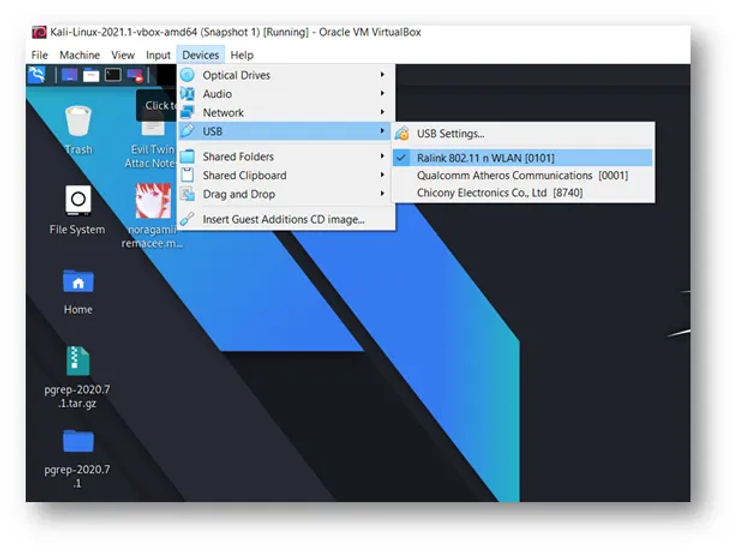The height and width of the screenshot is (552, 740).
Task: Click the show desktop icon in Kali panel
Action: pos(69,75)
